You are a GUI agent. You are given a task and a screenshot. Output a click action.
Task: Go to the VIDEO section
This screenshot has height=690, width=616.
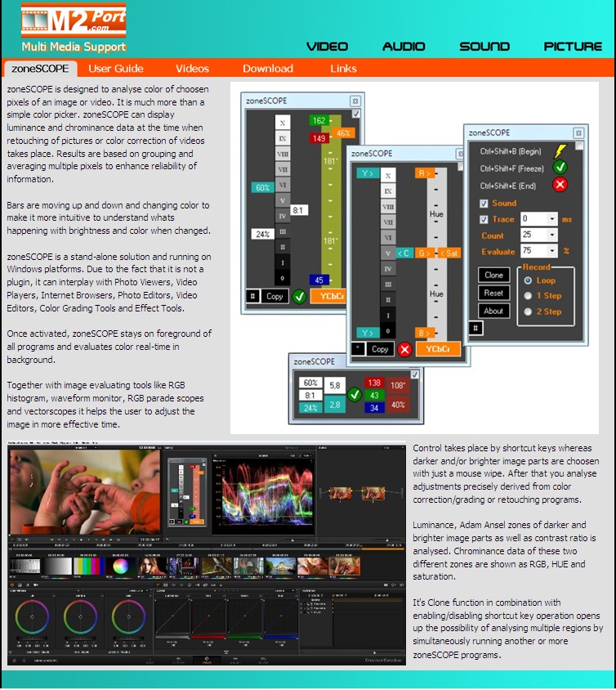pyautogui.click(x=327, y=47)
